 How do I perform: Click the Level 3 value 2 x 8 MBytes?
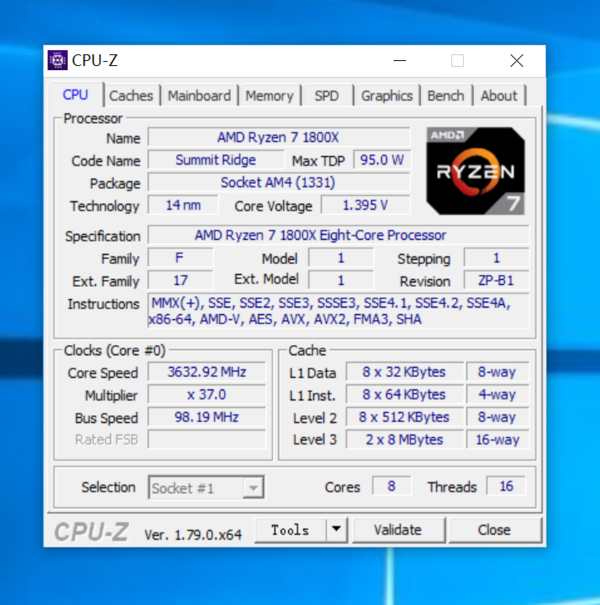tap(404, 439)
